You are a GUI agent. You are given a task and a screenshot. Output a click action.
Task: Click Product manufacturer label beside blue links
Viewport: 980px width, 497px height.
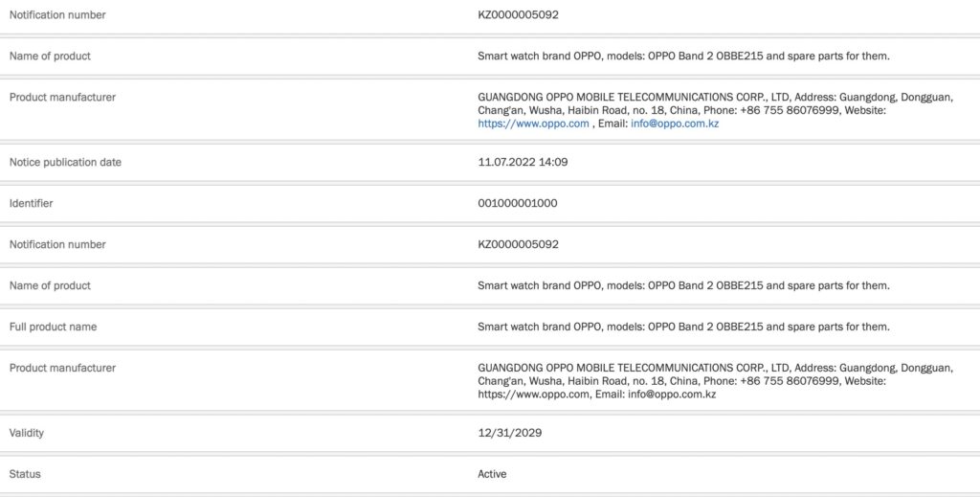click(x=62, y=97)
